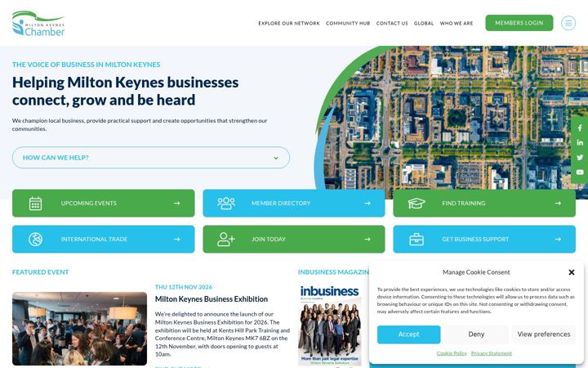
Task: Click the arrow on Get Business Support tile
Action: pos(558,239)
